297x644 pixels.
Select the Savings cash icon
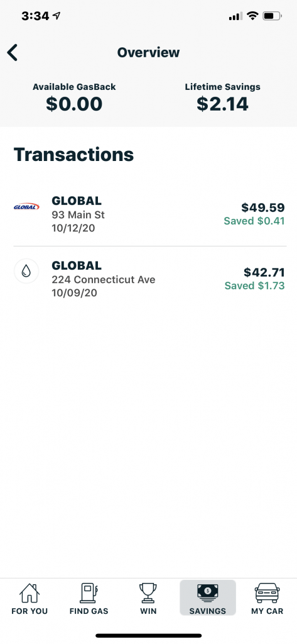[208, 593]
